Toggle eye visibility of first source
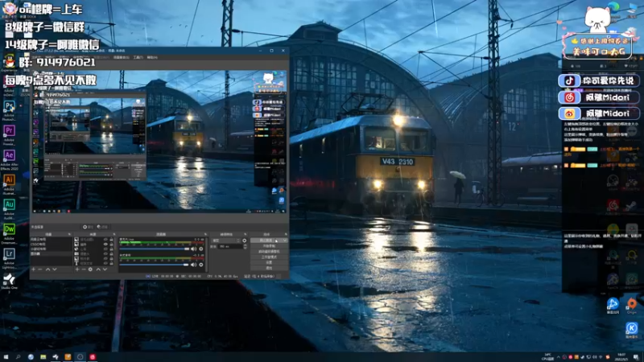 pos(105,239)
